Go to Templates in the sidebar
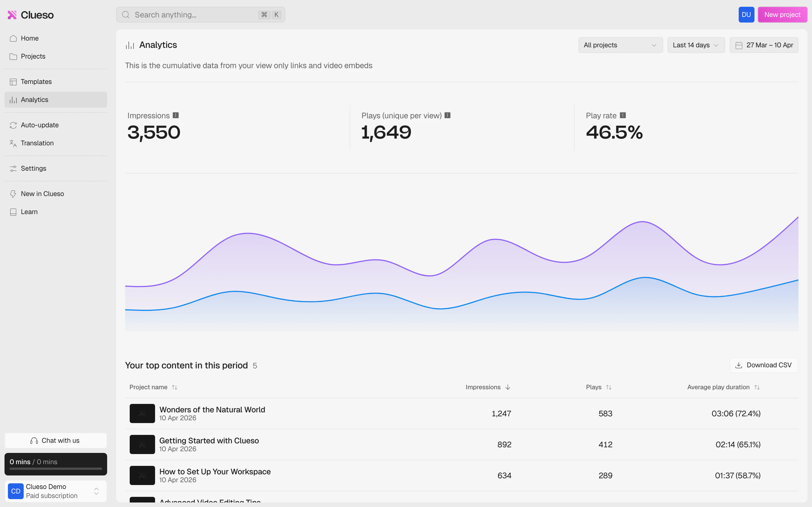The image size is (812, 507). click(x=36, y=82)
